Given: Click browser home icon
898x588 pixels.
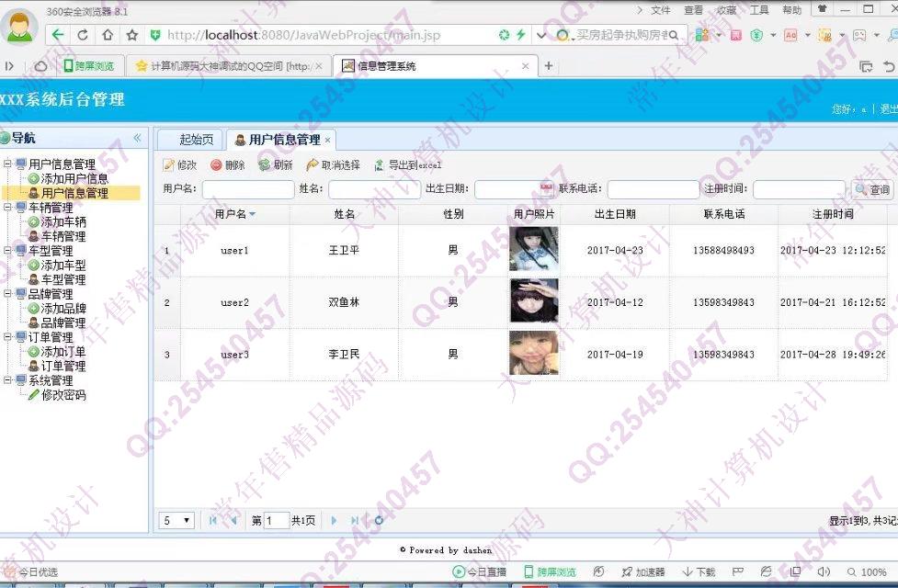Looking at the screenshot, I should click(108, 35).
